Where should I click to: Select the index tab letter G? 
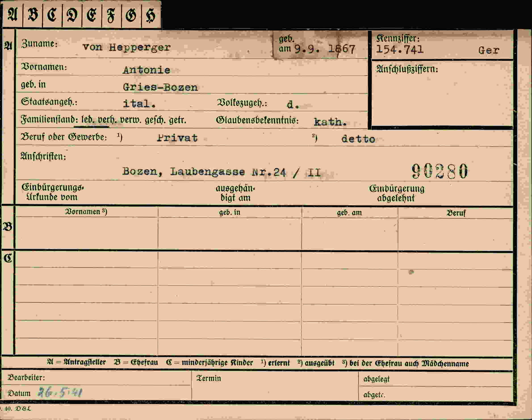(131, 15)
